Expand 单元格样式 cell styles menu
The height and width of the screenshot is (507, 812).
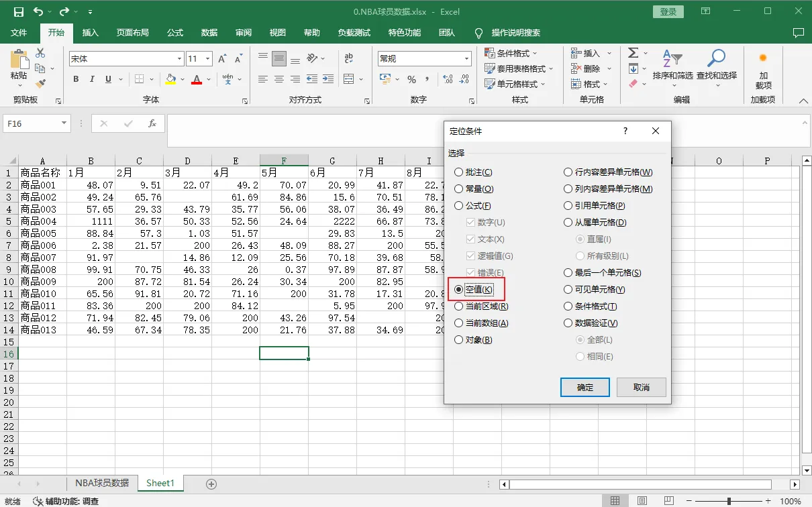click(x=515, y=84)
